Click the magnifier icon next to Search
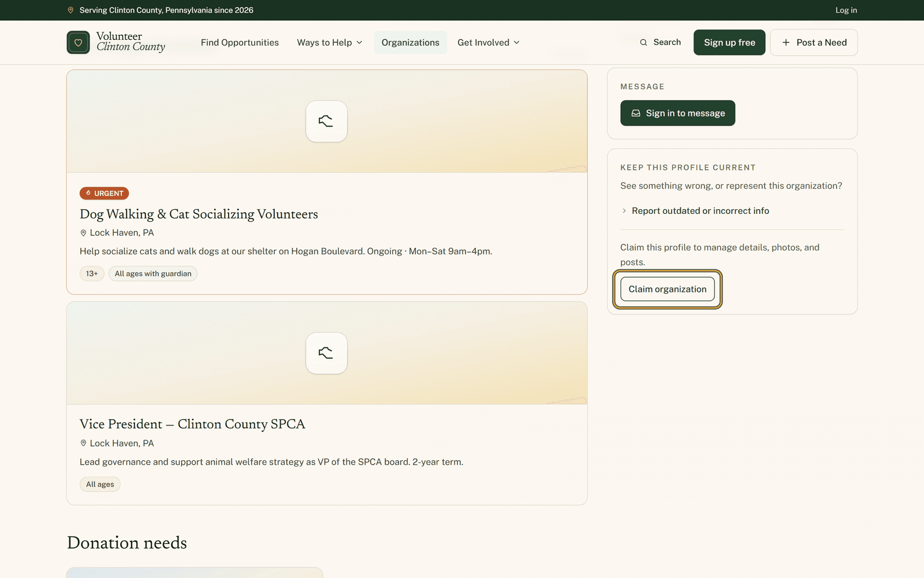 [643, 42]
